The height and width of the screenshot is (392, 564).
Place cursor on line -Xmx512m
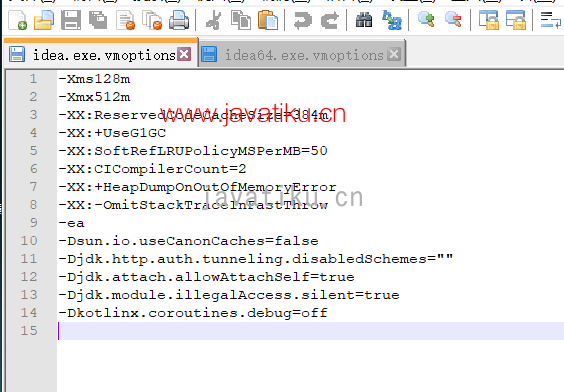[94, 97]
